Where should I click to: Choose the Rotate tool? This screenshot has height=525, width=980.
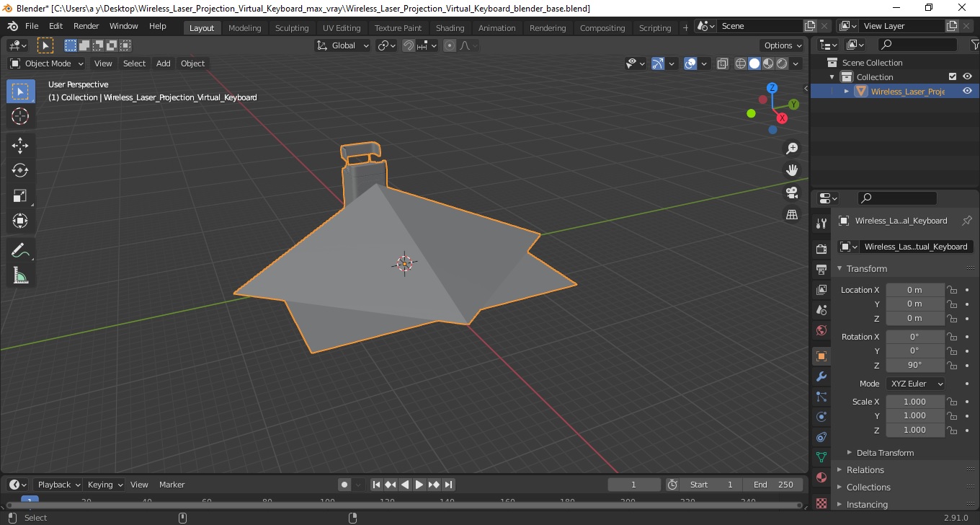[20, 170]
